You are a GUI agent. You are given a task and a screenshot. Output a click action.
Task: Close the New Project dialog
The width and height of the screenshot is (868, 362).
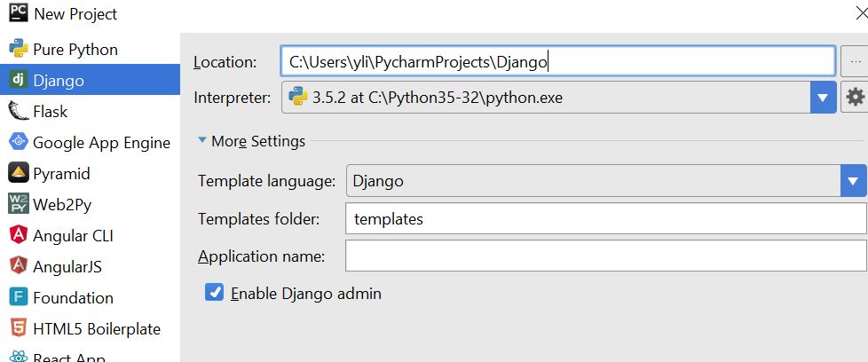pos(861,13)
